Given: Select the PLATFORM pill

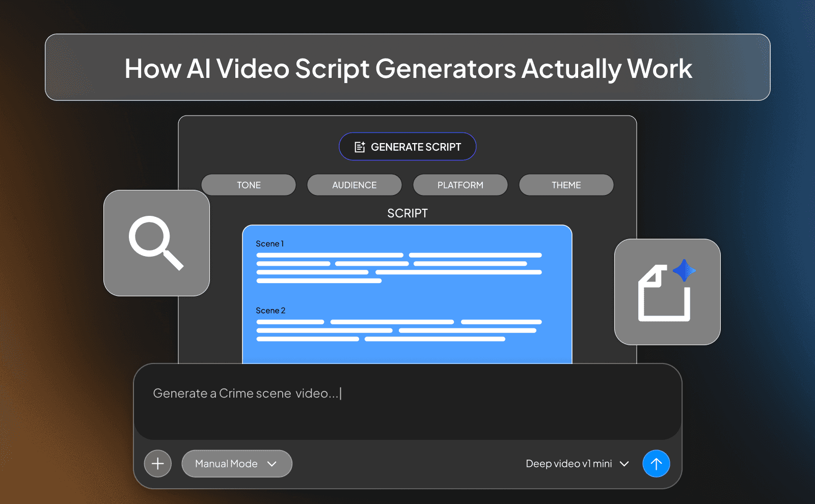Looking at the screenshot, I should coord(460,185).
